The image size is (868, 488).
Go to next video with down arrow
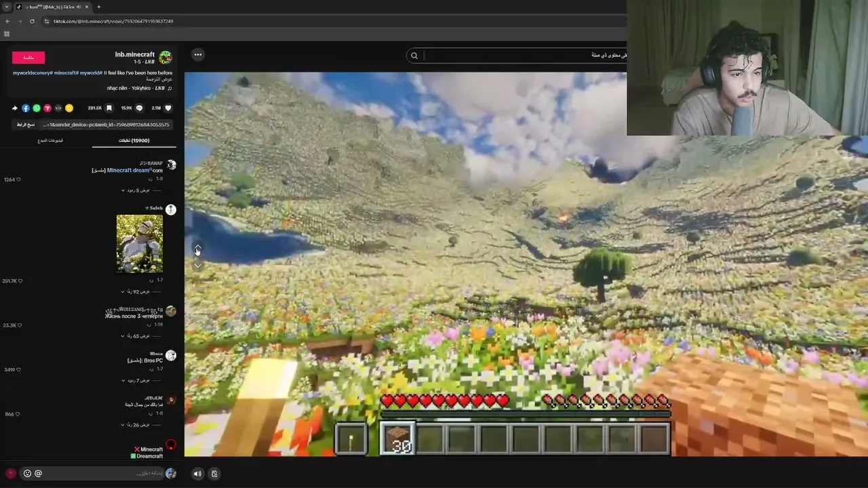click(x=197, y=265)
